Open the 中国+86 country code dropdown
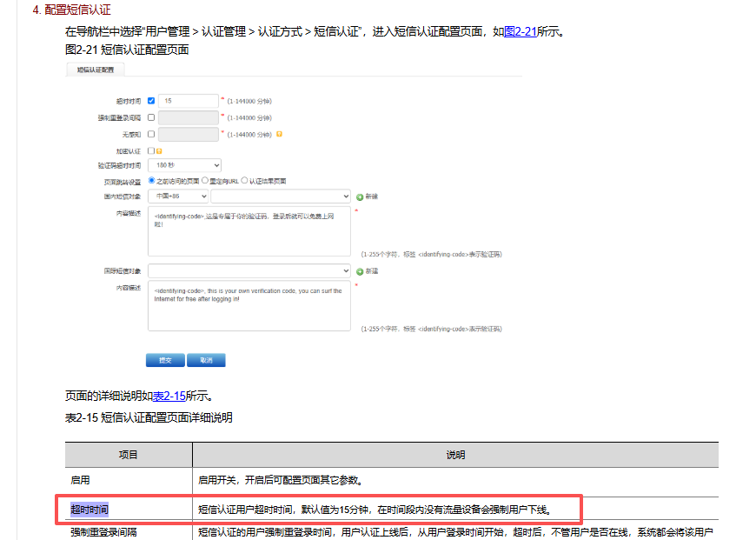Viewport: 756px width, 540px height. tap(177, 197)
